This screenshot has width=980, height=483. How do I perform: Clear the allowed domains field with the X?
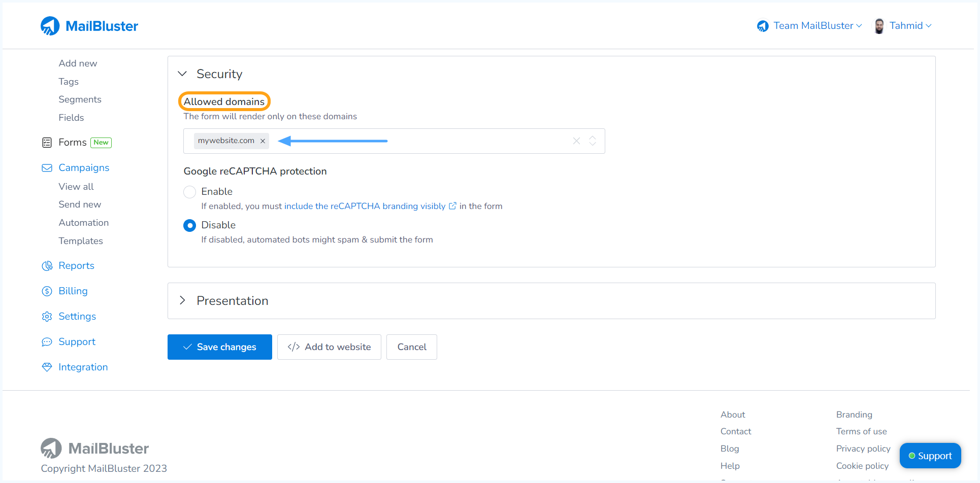[576, 141]
